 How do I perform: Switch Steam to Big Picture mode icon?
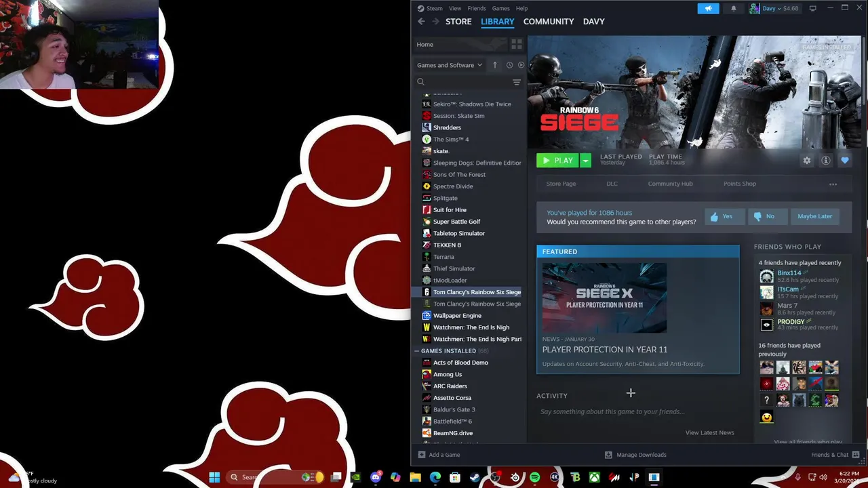812,8
